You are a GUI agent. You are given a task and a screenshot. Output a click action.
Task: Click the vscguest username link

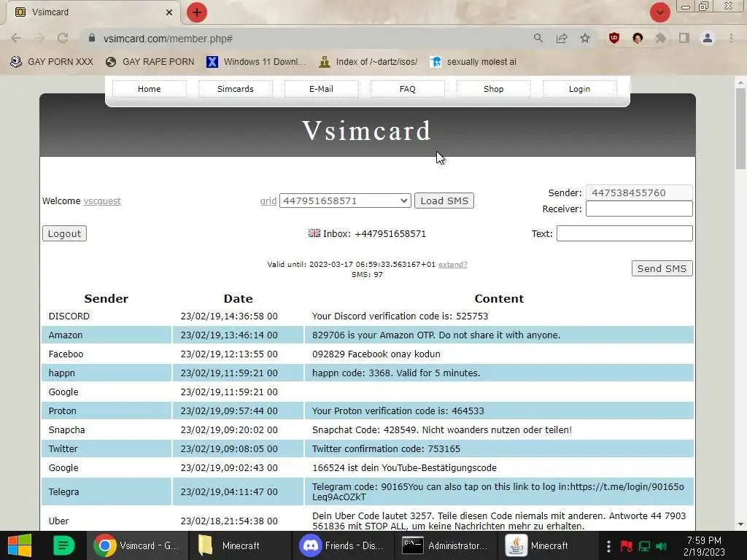102,201
